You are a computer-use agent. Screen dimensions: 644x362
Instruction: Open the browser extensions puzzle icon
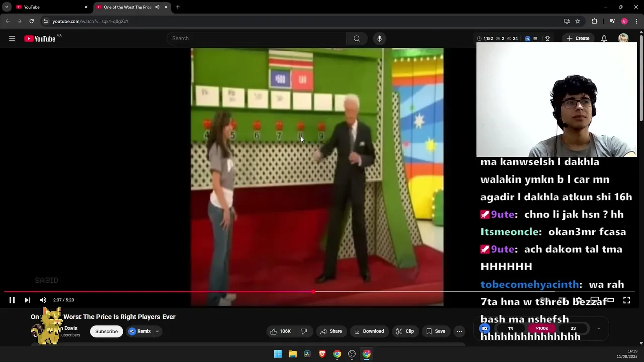[x=594, y=21]
